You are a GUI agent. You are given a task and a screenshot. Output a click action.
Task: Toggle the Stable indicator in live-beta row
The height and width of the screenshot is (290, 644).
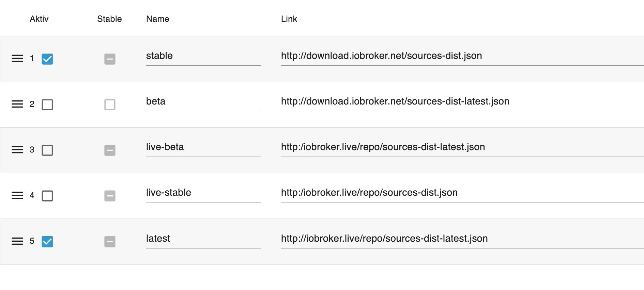point(110,150)
